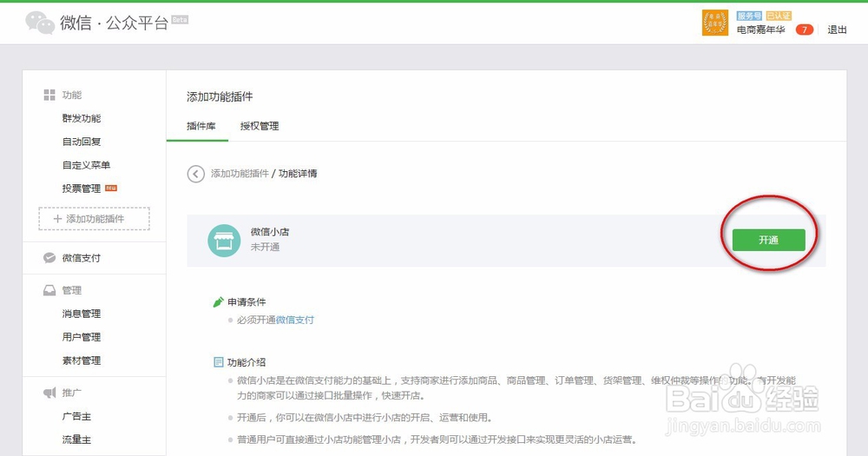Click the back arrow circle icon
This screenshot has width=868, height=456.
[195, 174]
